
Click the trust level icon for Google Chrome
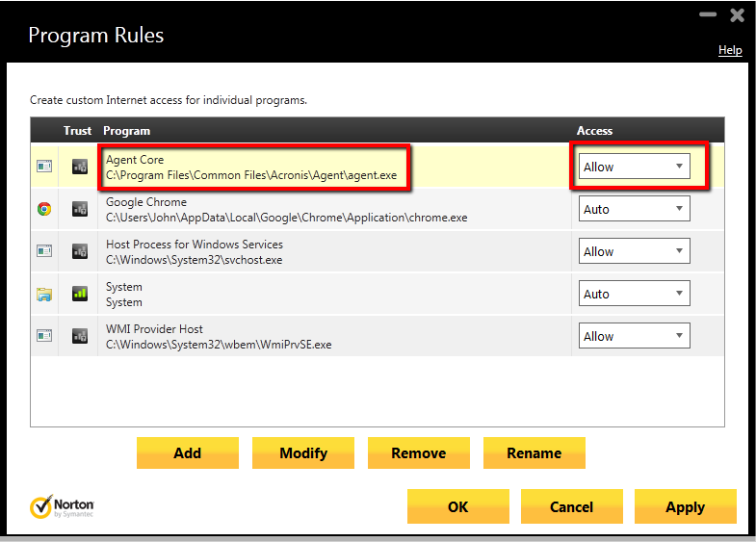[80, 209]
